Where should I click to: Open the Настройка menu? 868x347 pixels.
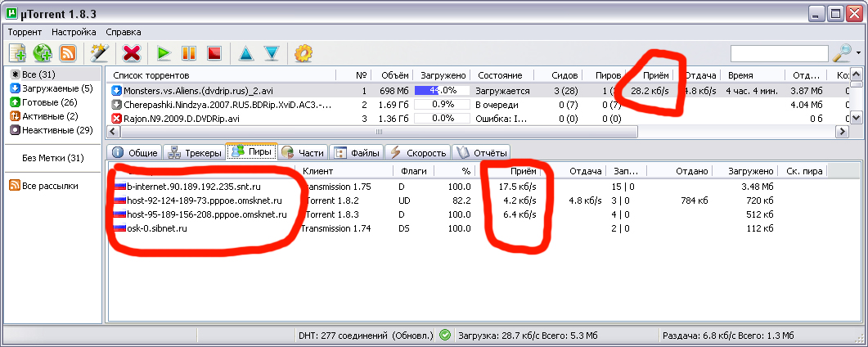(74, 32)
